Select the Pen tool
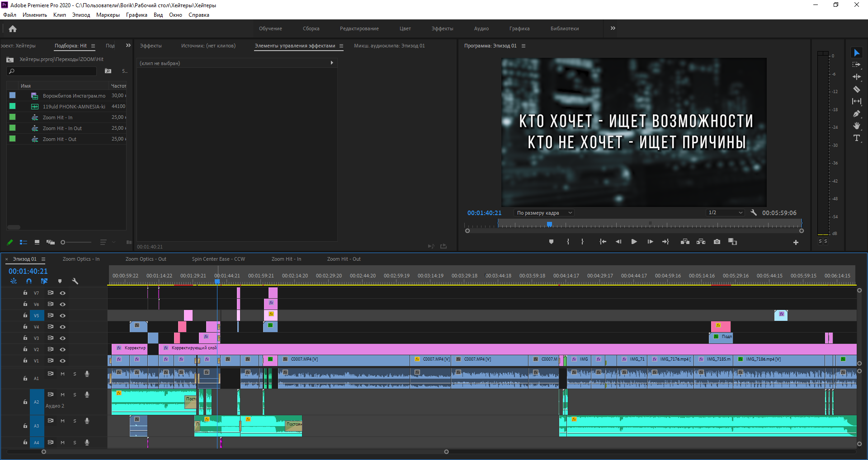The width and height of the screenshot is (868, 460). click(856, 113)
